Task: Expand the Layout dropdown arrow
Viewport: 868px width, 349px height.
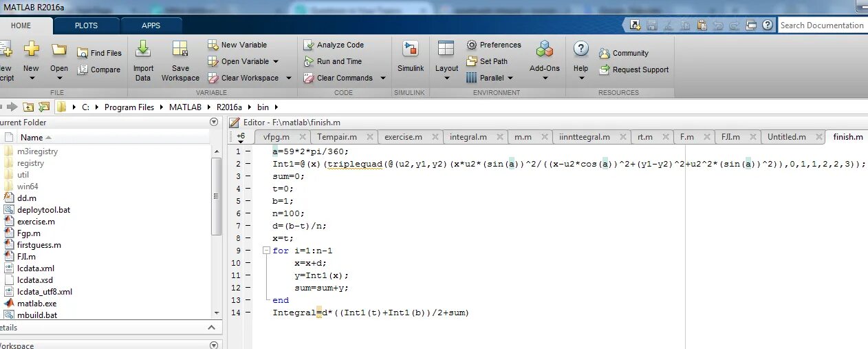Action: (x=446, y=78)
